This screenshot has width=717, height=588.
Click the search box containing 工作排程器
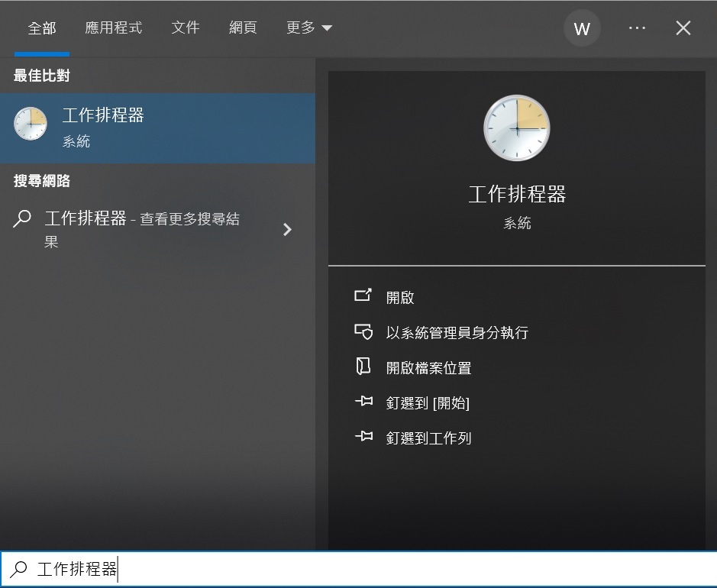[359, 569]
